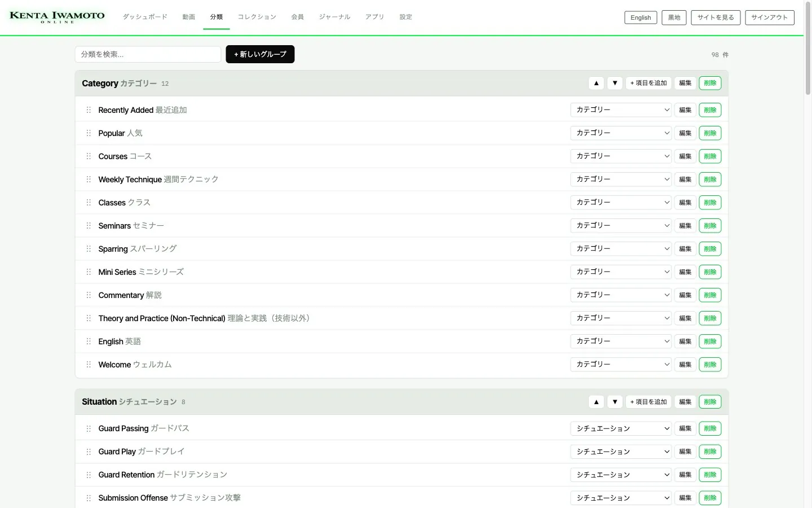Grab the drag handle for Commentary
The image size is (812, 508).
(89, 295)
